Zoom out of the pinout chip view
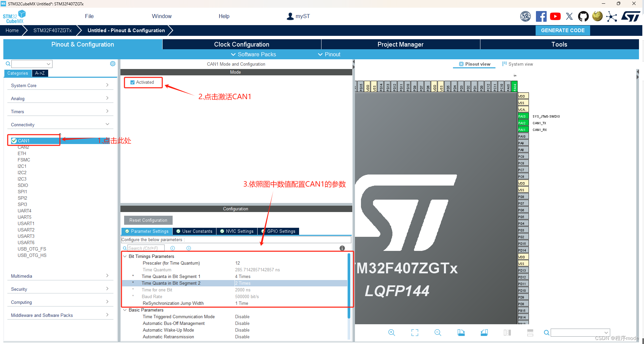 tap(438, 333)
